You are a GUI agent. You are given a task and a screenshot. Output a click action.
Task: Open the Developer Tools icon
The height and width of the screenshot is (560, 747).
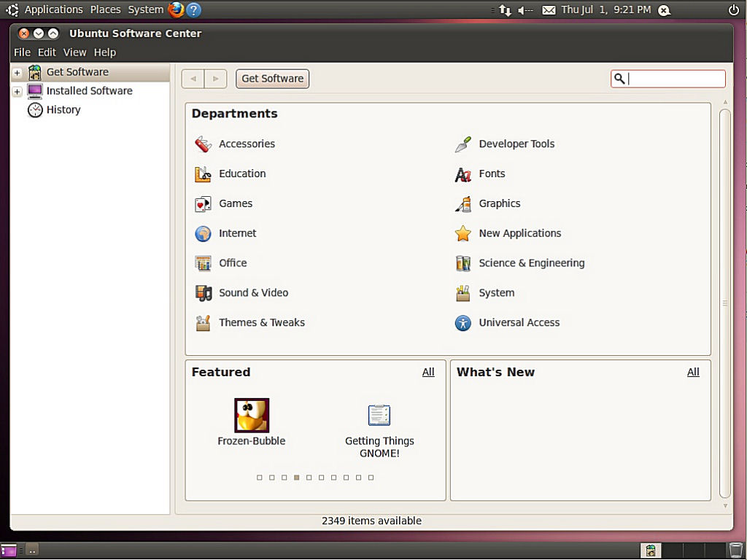[x=462, y=144]
